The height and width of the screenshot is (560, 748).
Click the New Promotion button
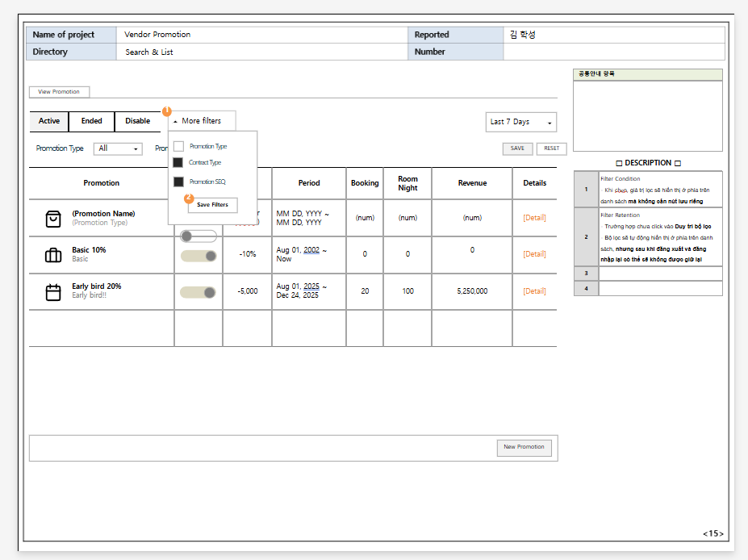[524, 447]
